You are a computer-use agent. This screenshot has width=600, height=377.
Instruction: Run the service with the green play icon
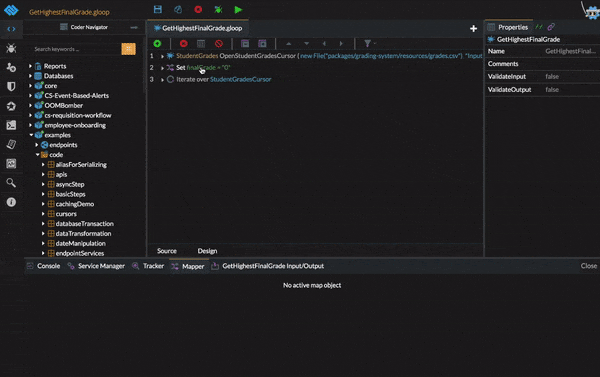click(x=238, y=10)
